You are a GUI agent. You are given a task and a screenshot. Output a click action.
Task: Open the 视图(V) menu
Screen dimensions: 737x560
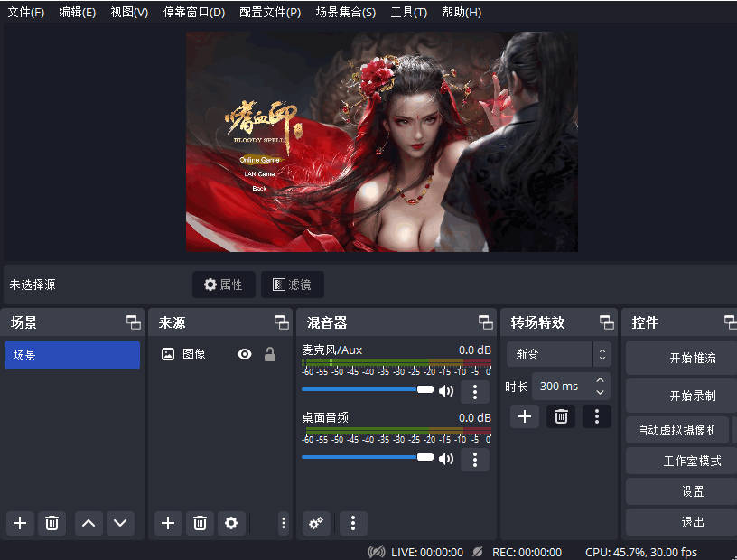click(x=129, y=13)
